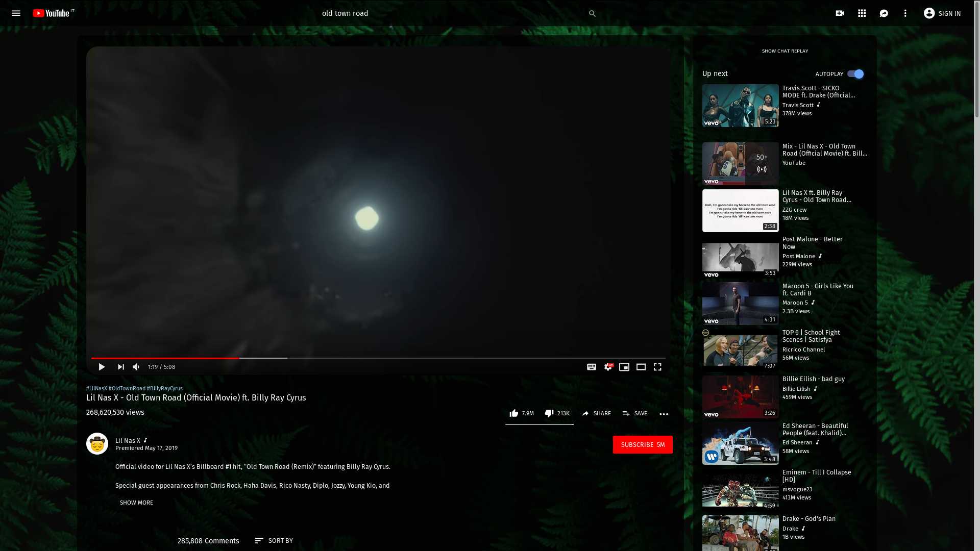Open the Lil Nas X channel name link
The image size is (980, 551).
point(128,441)
